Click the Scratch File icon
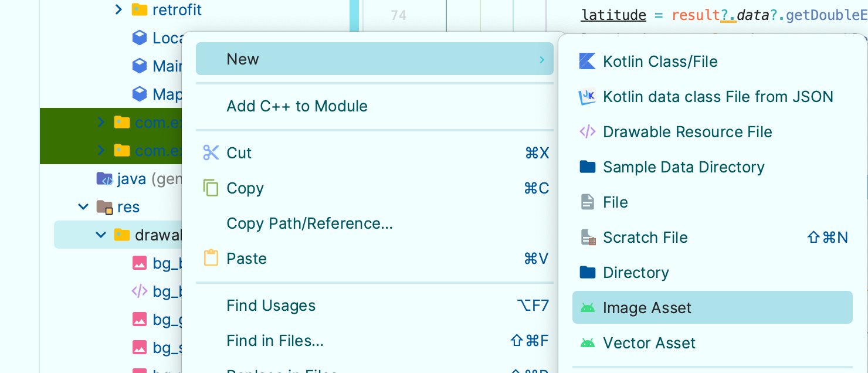This screenshot has height=373, width=868. 587,238
